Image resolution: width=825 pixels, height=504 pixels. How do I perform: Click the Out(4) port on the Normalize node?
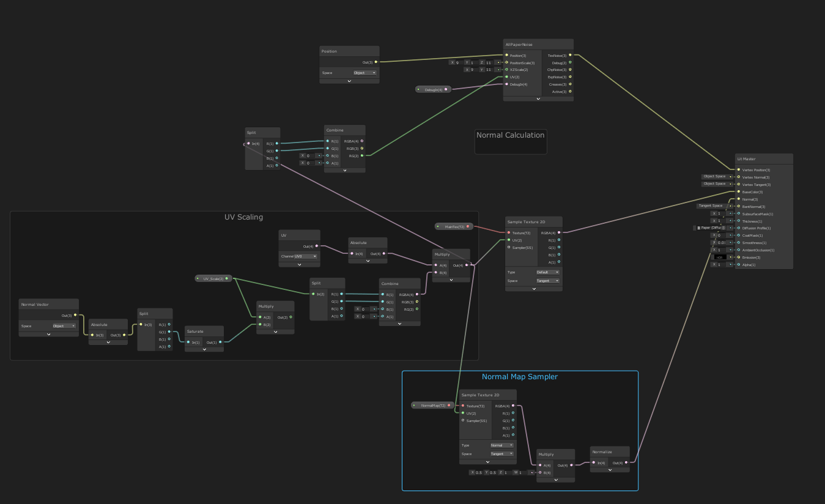pos(626,462)
